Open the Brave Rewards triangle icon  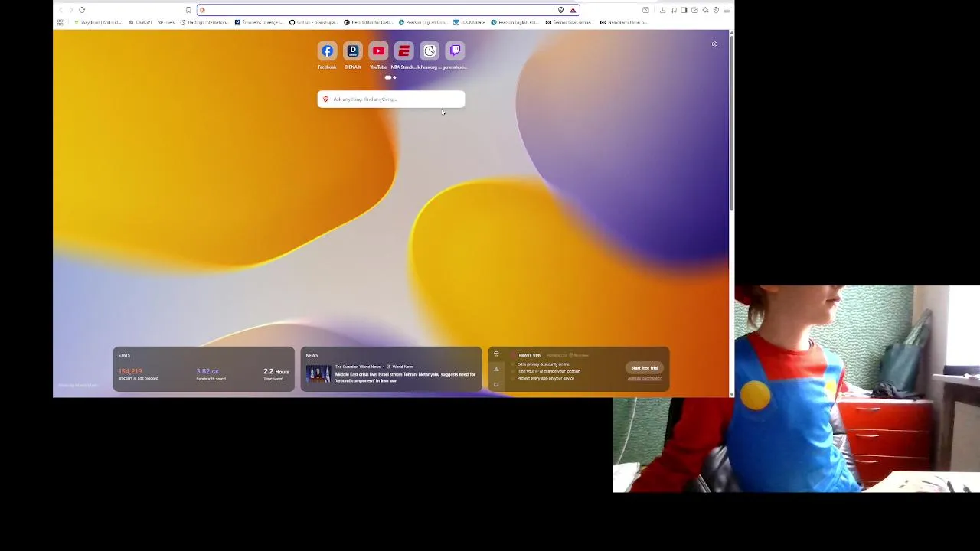(573, 10)
